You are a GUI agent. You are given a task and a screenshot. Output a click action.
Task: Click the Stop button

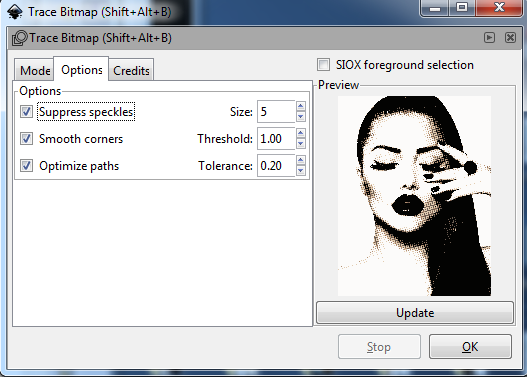click(379, 346)
